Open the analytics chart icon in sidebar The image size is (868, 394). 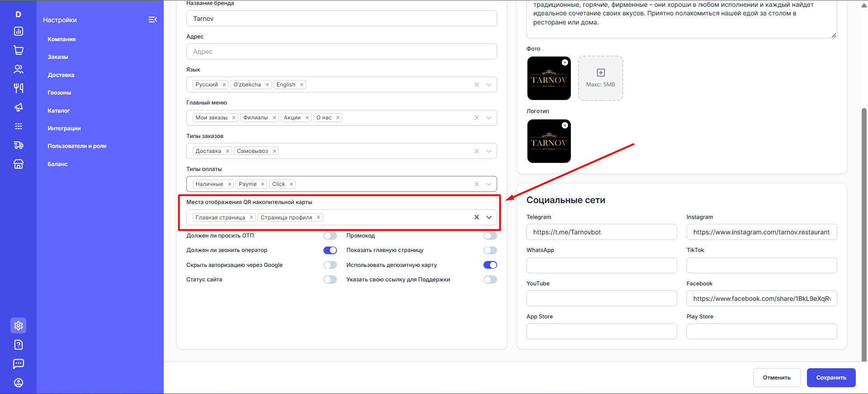click(x=19, y=31)
